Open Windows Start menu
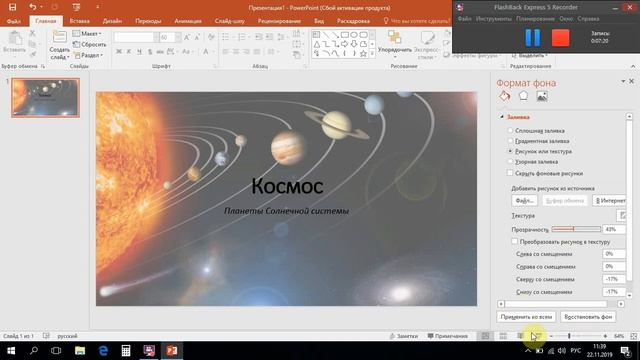 [x=11, y=351]
